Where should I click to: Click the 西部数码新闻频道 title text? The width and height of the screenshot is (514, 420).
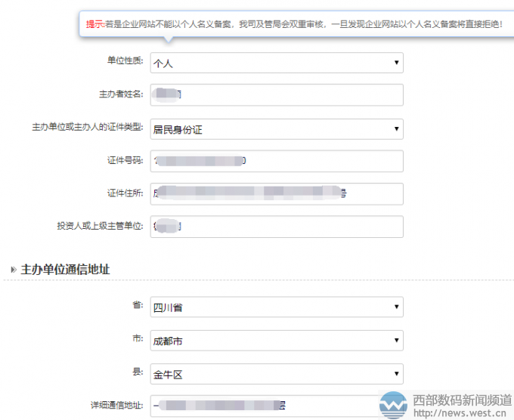pos(462,399)
